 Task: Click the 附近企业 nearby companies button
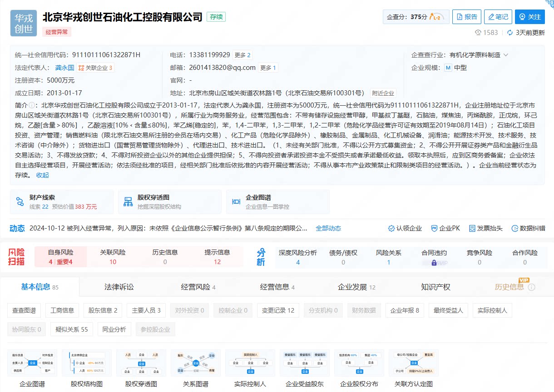click(383, 93)
